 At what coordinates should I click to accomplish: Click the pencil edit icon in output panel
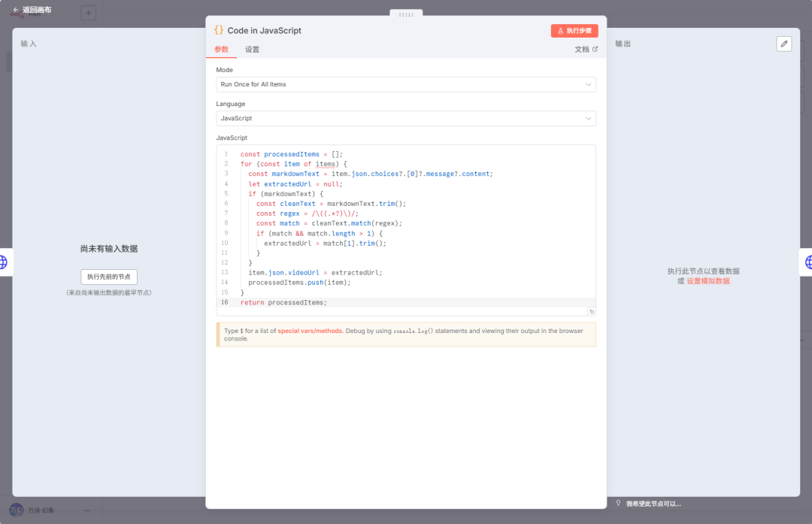pyautogui.click(x=784, y=44)
